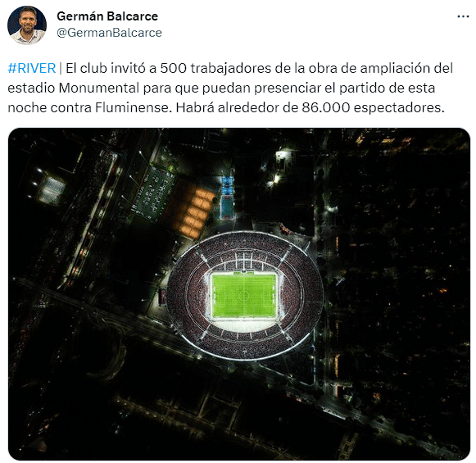Click the green football pitch in the photo

pyautogui.click(x=244, y=295)
